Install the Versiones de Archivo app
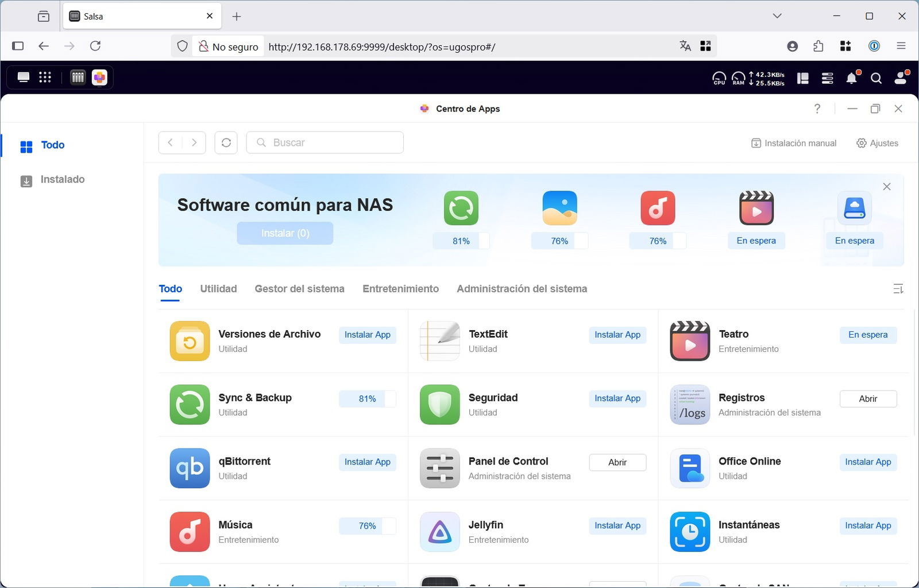Image resolution: width=919 pixels, height=588 pixels. coord(367,335)
